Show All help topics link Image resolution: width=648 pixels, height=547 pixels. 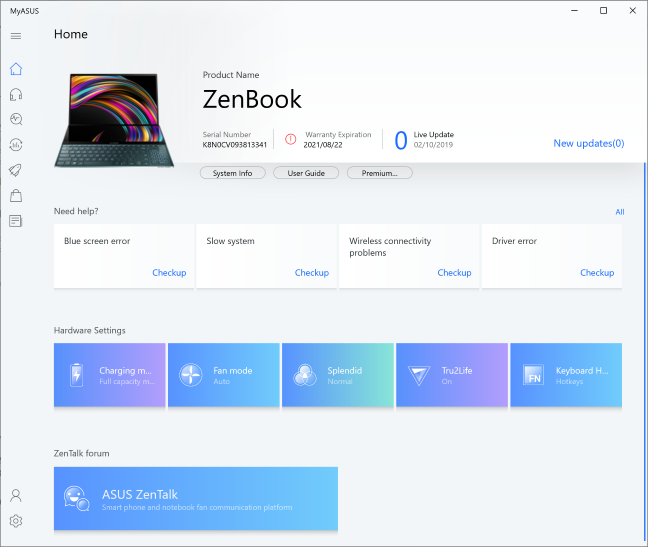tap(619, 212)
